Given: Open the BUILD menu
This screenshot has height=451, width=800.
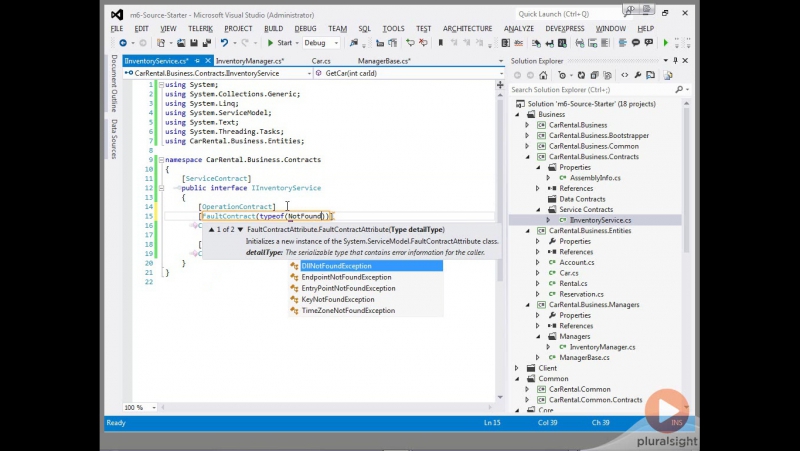Looking at the screenshot, I should point(273,29).
